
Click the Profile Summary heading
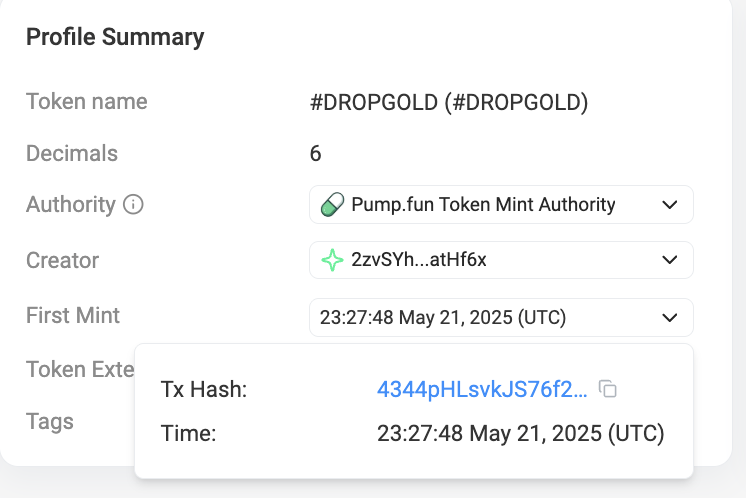(x=115, y=37)
